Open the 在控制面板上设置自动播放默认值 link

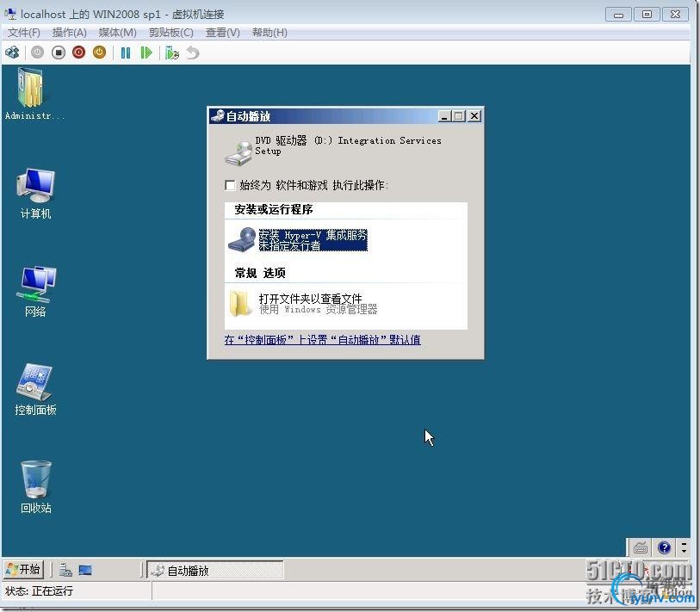click(322, 340)
